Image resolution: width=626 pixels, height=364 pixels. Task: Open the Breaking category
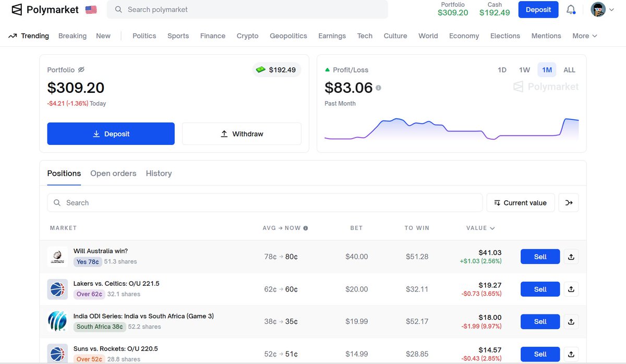[x=73, y=36]
